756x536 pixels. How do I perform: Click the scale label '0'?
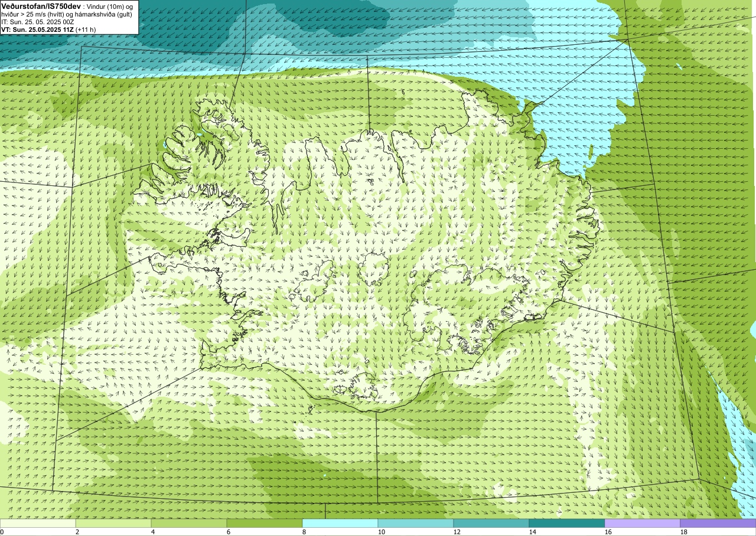(2, 532)
